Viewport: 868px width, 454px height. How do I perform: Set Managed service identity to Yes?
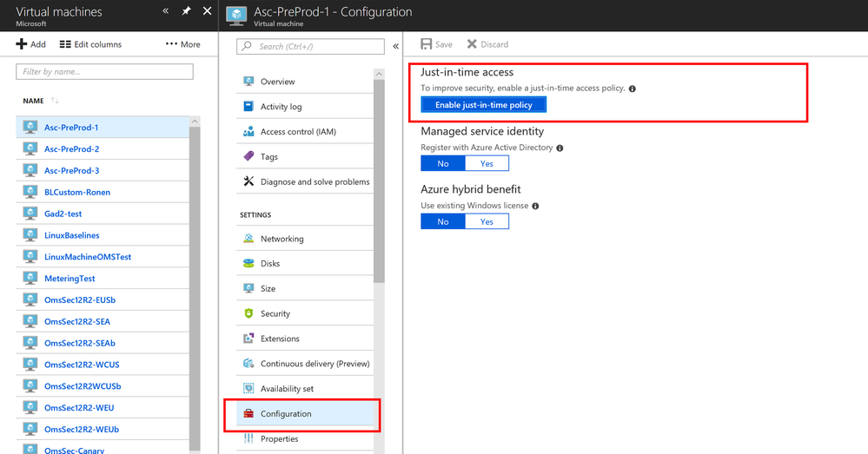click(x=487, y=163)
